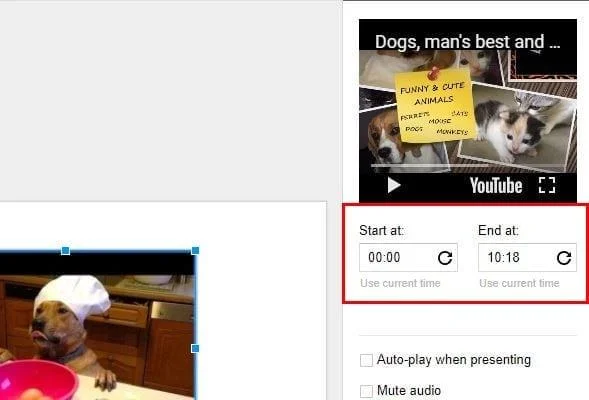This screenshot has height=400, width=589.
Task: Toggle the Mute audio checkbox
Action: [366, 391]
